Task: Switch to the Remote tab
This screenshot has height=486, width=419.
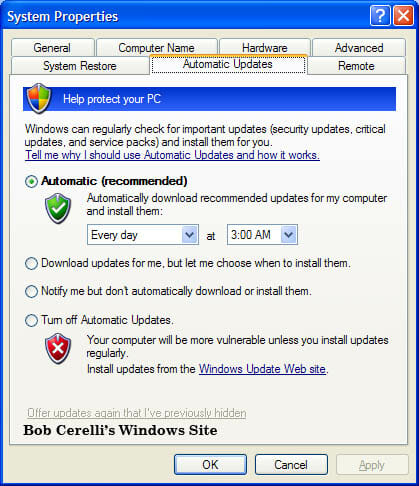Action: click(x=356, y=66)
